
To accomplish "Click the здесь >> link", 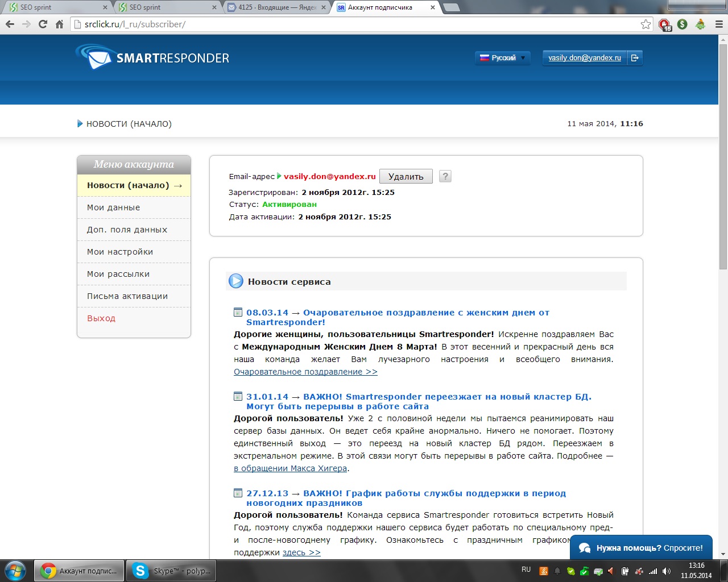I will (x=301, y=552).
